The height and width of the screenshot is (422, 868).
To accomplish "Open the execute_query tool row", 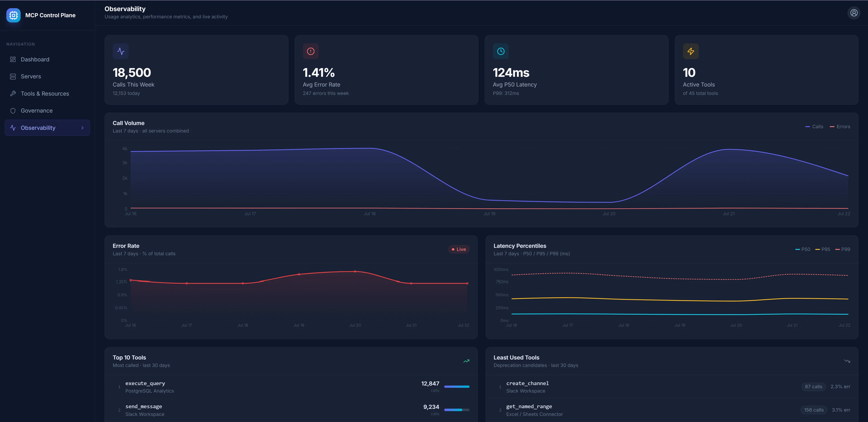I will 291,387.
